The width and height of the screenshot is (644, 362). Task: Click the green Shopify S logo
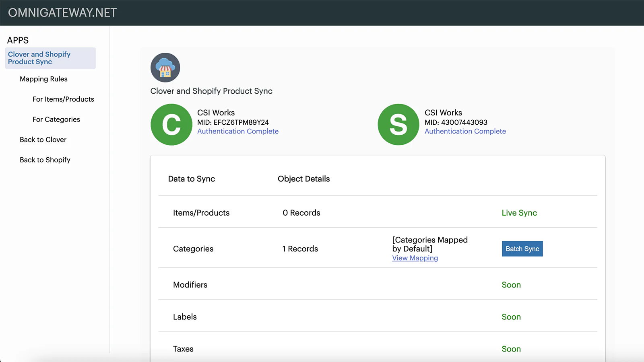pos(398,124)
